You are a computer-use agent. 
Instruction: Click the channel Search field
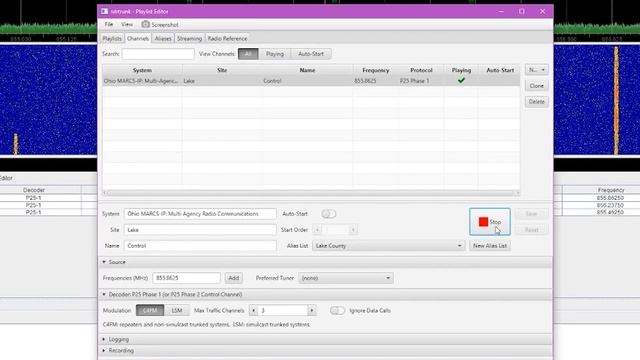coord(158,54)
